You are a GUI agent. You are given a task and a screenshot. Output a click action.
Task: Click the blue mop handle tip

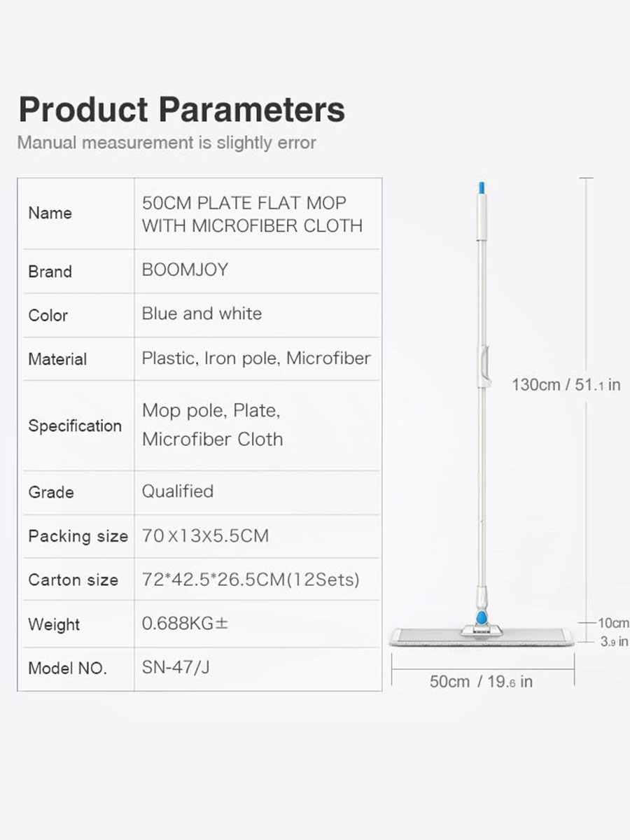point(480,188)
